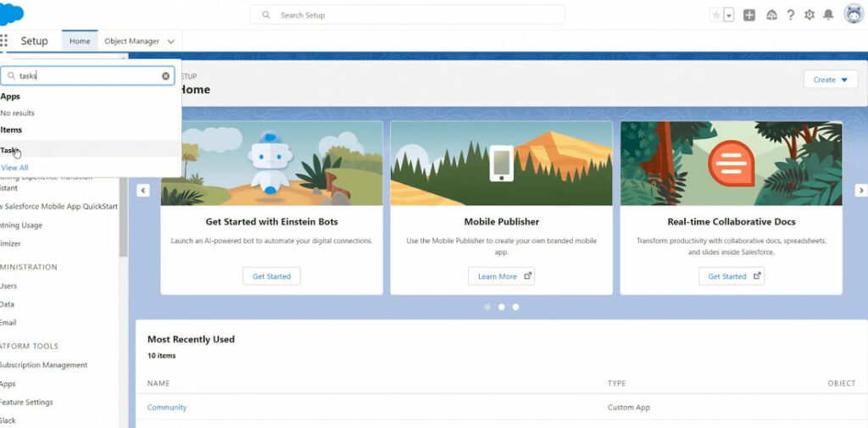The width and height of the screenshot is (868, 428).
Task: Clear the tasks search text
Action: pos(165,76)
